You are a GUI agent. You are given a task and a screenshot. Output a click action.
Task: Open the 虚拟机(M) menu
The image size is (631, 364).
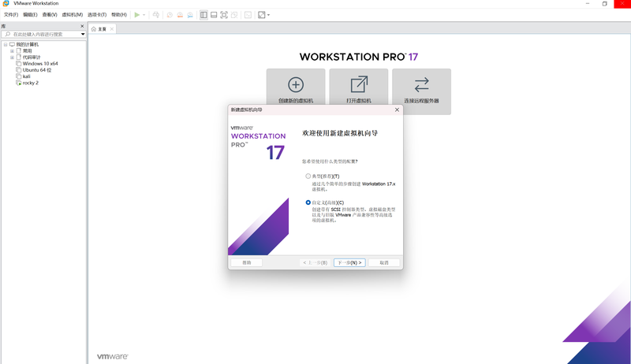tap(73, 15)
